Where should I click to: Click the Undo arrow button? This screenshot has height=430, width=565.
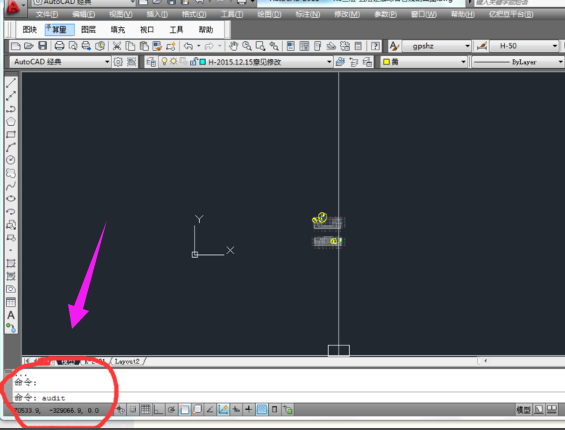point(188,46)
